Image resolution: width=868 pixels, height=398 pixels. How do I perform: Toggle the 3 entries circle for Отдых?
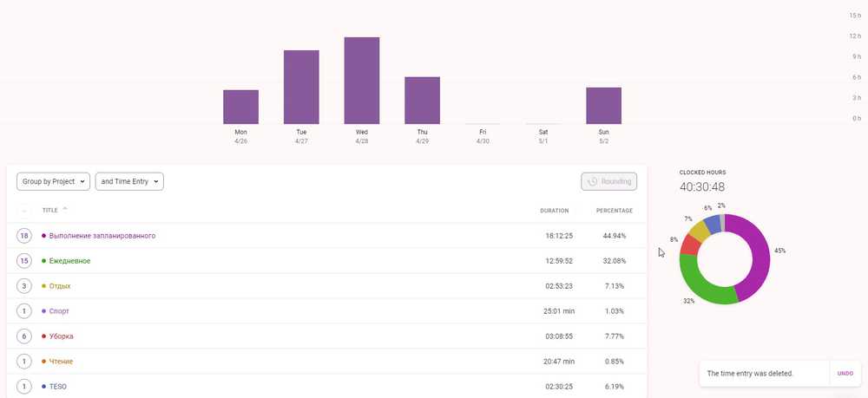24,286
